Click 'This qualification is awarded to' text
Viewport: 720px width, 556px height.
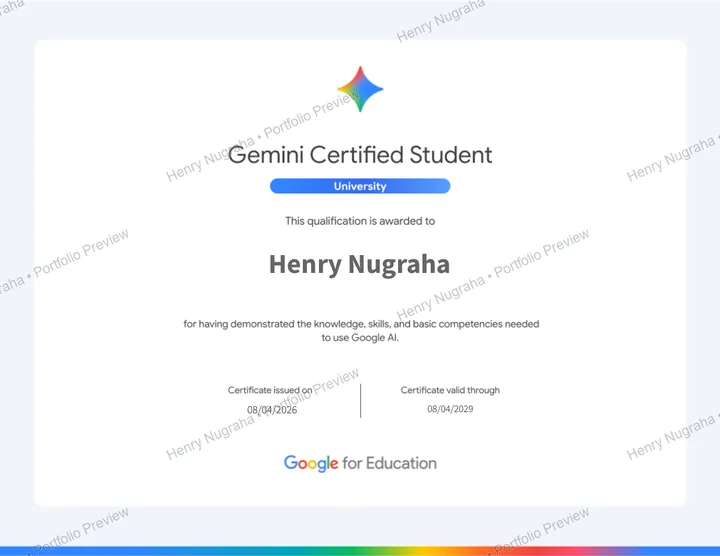(360, 221)
